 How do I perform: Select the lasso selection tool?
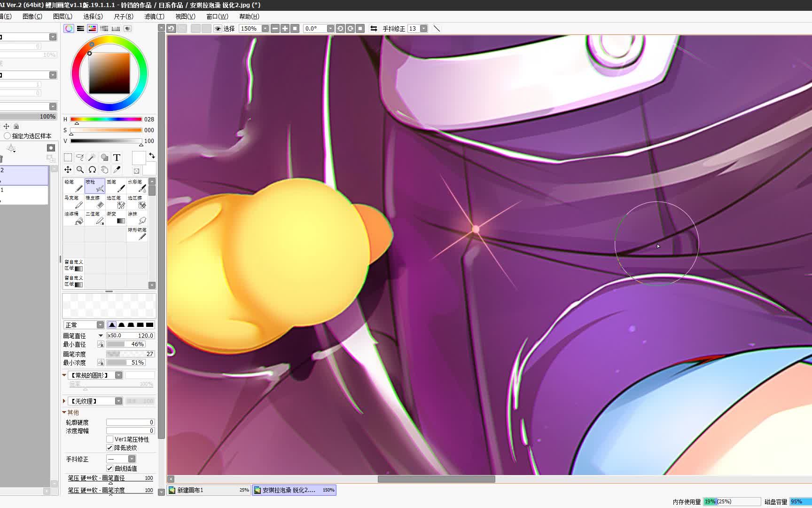pyautogui.click(x=80, y=158)
